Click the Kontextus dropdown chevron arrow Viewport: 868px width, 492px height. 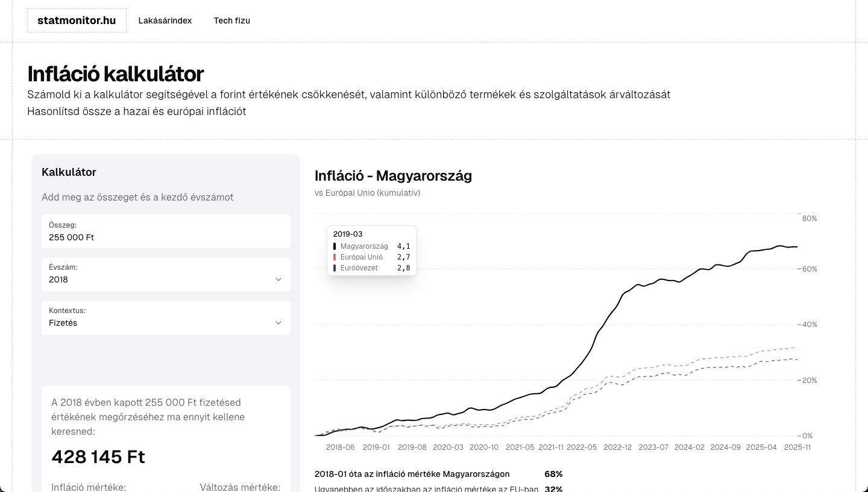pos(278,323)
